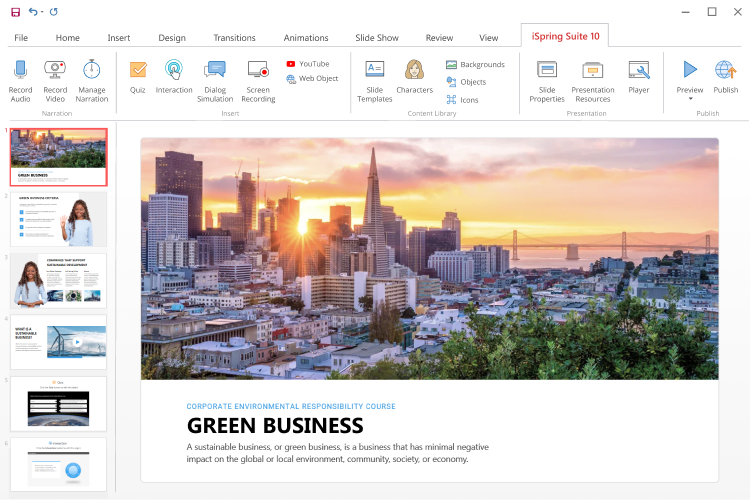The image size is (750, 500).
Task: Switch to the Animations tab
Action: click(x=306, y=38)
